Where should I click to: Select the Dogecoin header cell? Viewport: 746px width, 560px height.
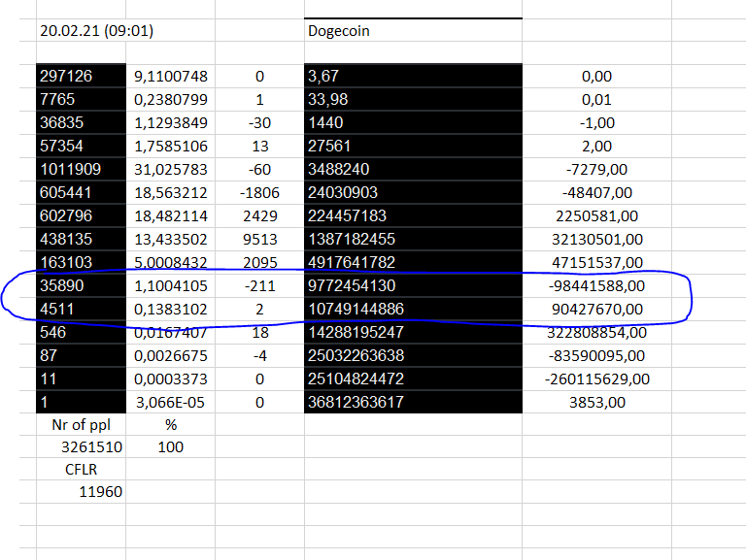point(413,30)
